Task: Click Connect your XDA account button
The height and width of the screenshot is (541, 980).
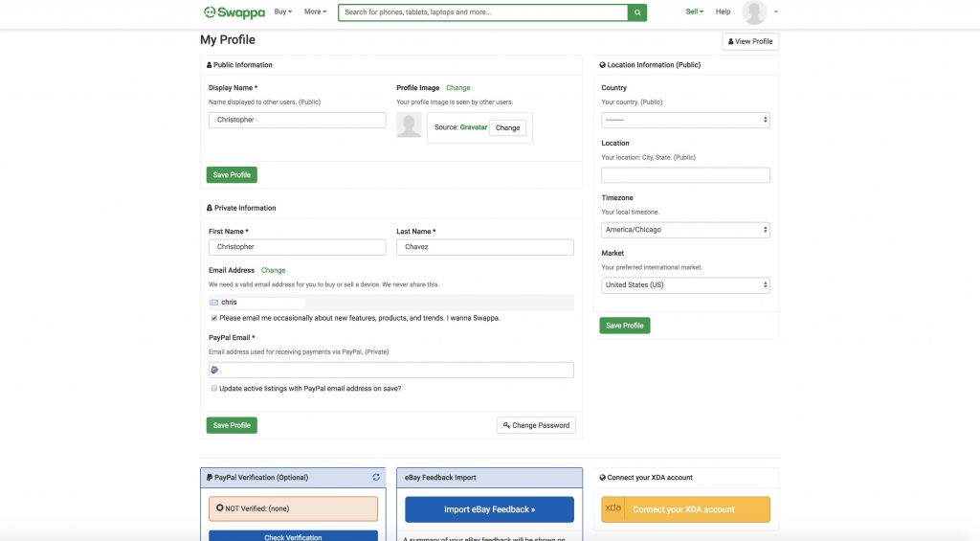Action: [685, 509]
